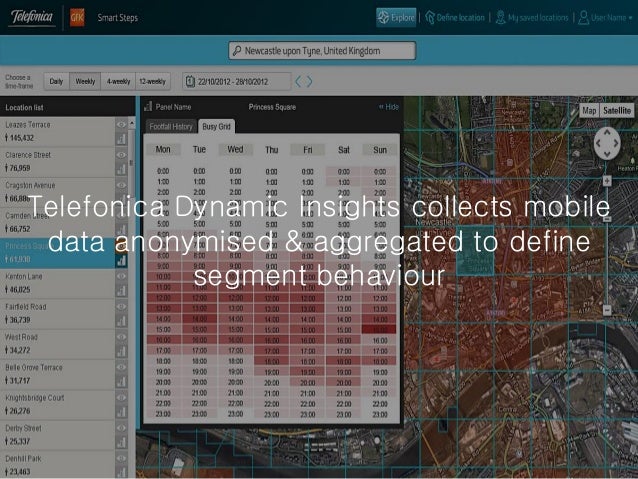
Task: Open chart for West Road
Action: pos(121,351)
